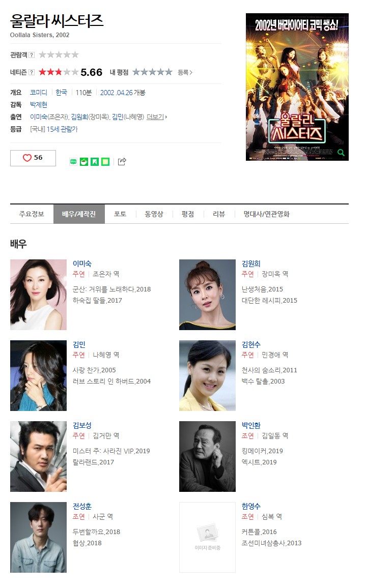Share to Naver cafe cup icon
The width and height of the screenshot is (365, 588).
pos(84,162)
